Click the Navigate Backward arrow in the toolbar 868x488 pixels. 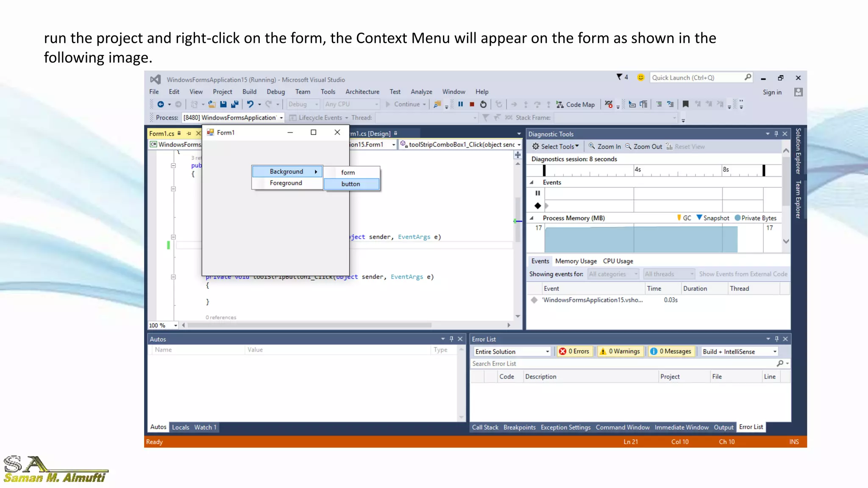[x=161, y=104]
